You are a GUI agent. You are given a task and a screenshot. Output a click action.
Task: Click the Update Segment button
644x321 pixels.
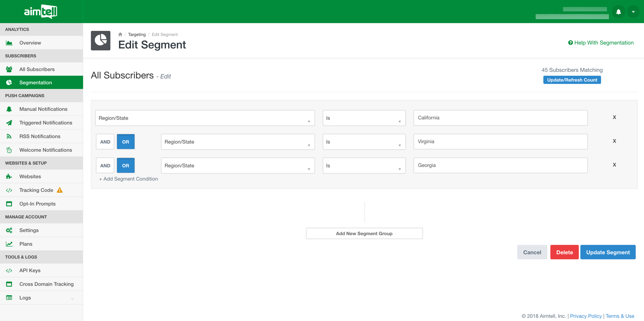click(607, 252)
